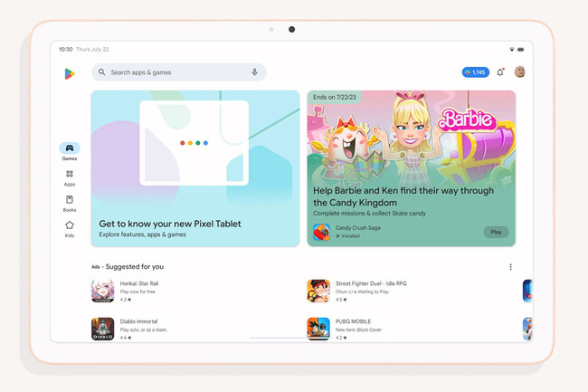Switch to the Books tab
The image size is (588, 392).
(70, 204)
